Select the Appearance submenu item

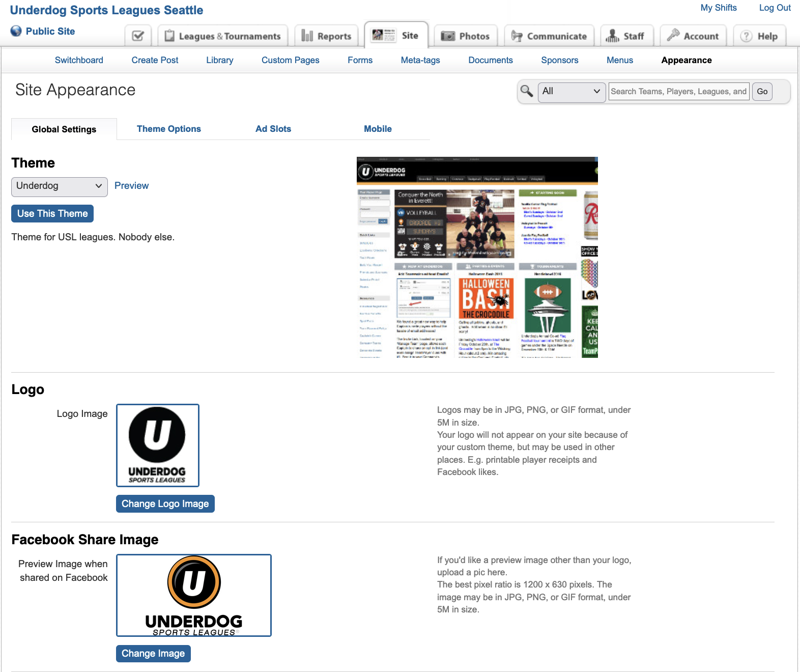pos(687,60)
